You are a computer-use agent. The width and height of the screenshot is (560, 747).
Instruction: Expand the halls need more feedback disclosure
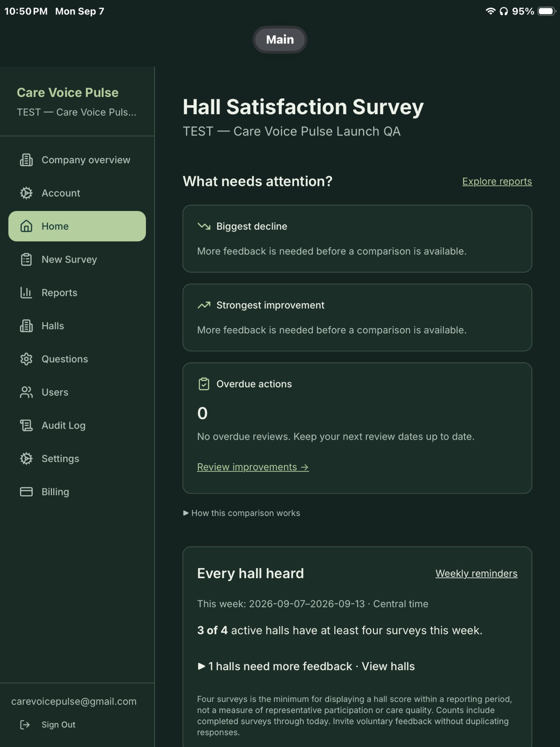click(306, 666)
